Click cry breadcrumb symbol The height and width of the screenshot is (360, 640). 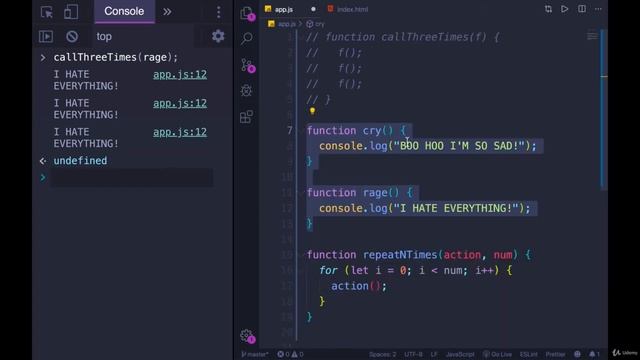[x=316, y=24]
